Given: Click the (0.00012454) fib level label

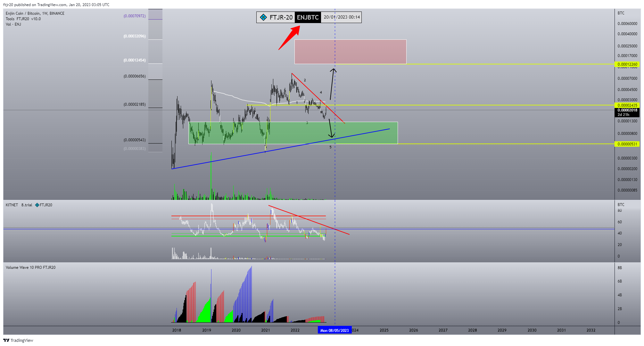Looking at the screenshot, I should (135, 60).
